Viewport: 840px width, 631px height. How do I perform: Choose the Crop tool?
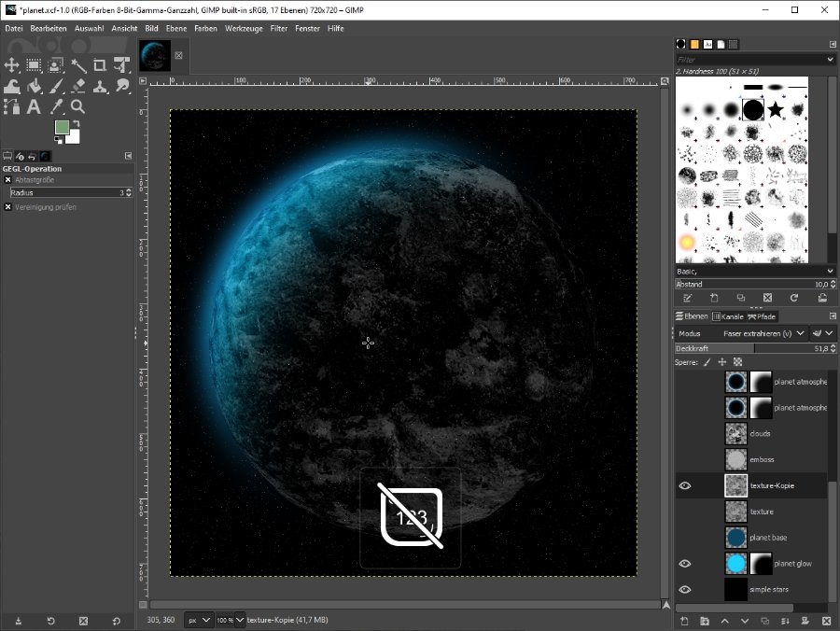pyautogui.click(x=100, y=65)
